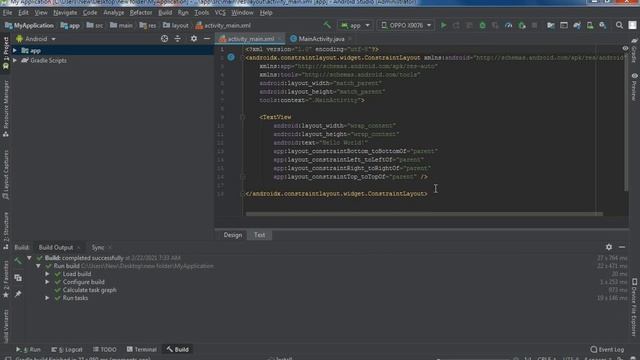Switch to MainActivity.java editor tab
The width and height of the screenshot is (640, 360).
[321, 39]
